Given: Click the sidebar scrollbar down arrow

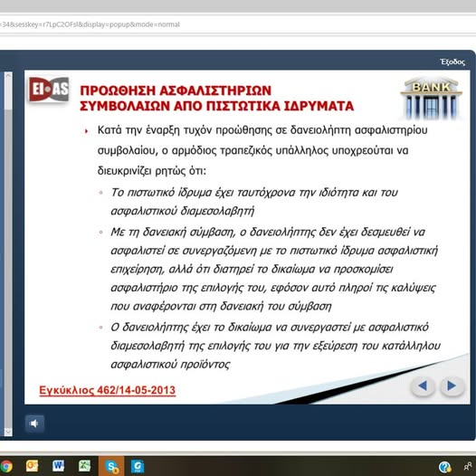Looking at the screenshot, I should click(x=8, y=432).
